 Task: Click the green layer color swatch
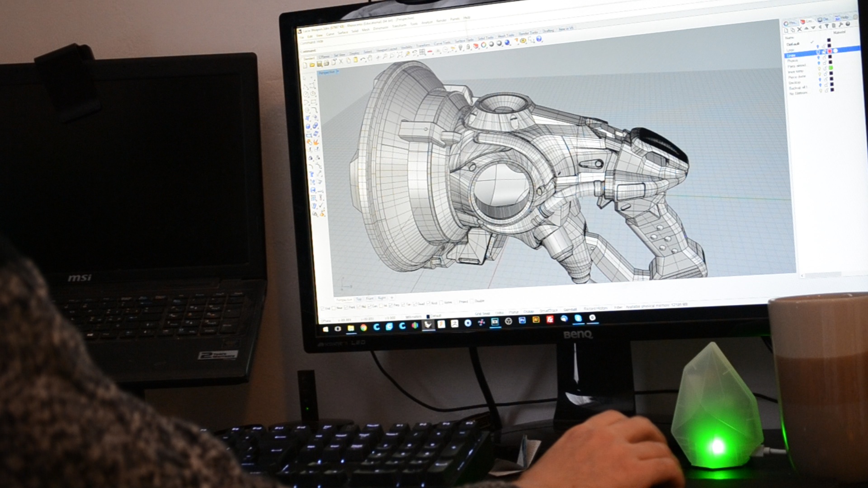pos(831,68)
